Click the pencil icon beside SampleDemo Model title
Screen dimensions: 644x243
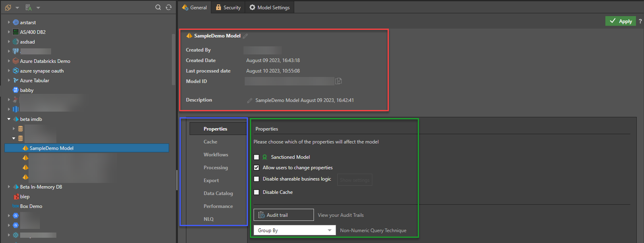click(245, 36)
